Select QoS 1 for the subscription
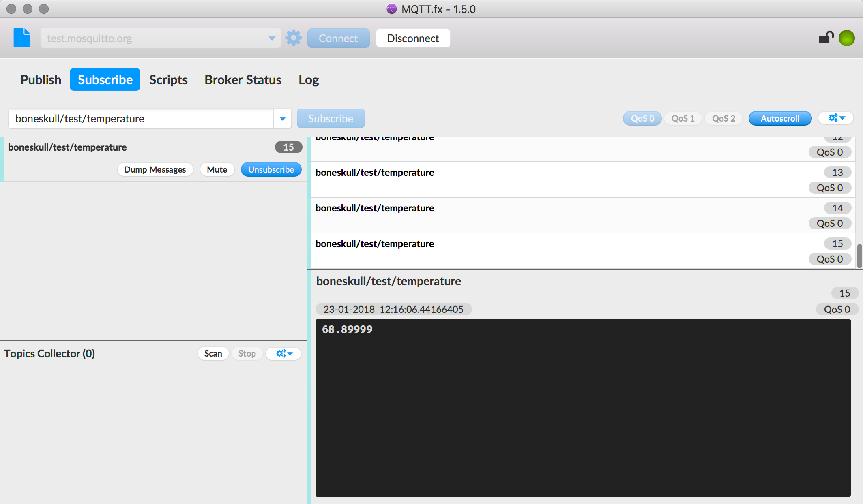The image size is (863, 504). [683, 118]
